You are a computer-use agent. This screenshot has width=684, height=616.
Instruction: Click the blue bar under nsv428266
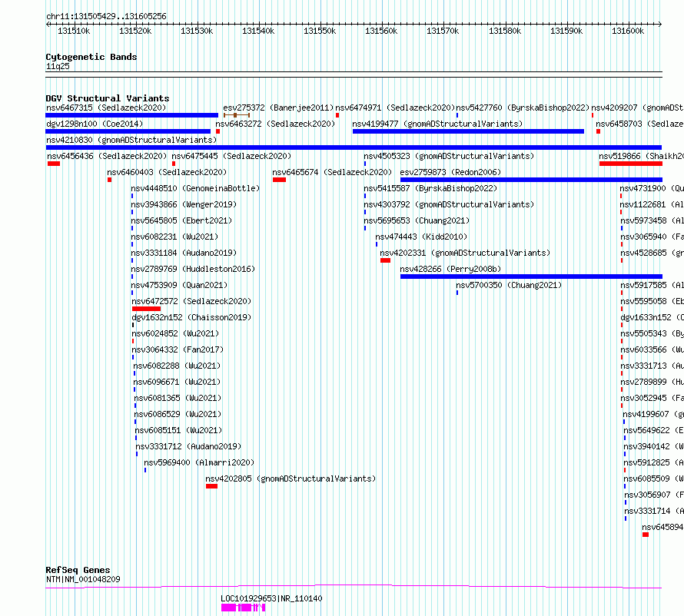tap(531, 277)
